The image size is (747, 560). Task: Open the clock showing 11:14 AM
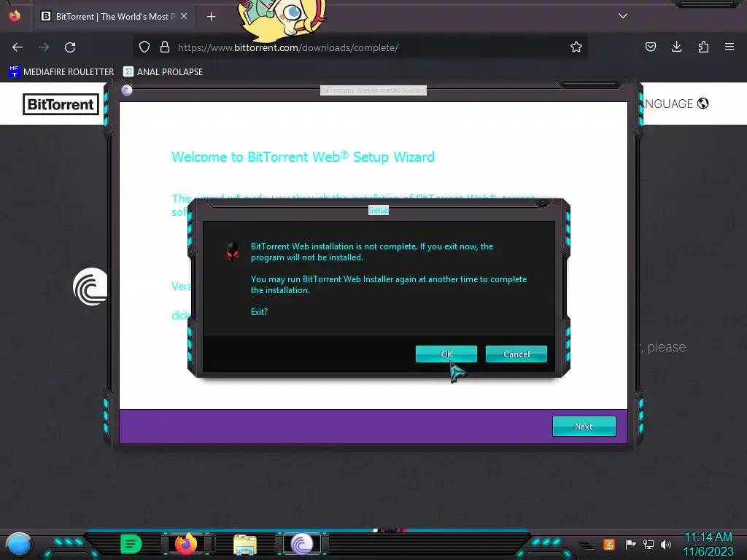[x=708, y=544]
